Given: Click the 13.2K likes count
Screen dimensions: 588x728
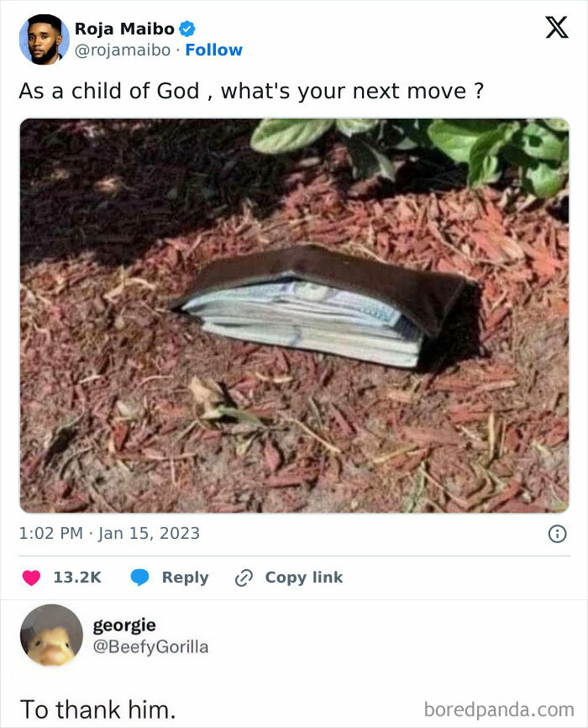Looking at the screenshot, I should (x=77, y=578).
